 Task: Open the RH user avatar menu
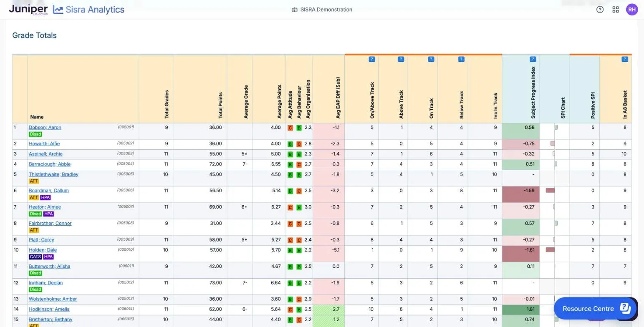[x=632, y=10]
